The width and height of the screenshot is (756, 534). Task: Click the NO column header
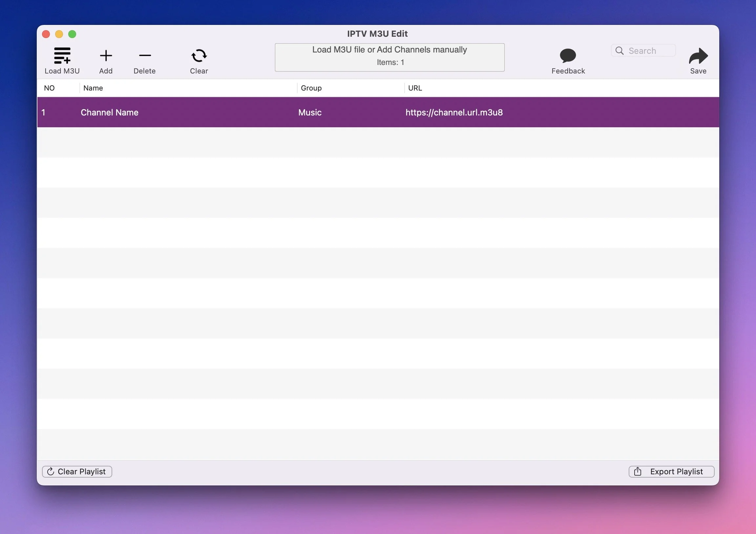[x=50, y=88]
